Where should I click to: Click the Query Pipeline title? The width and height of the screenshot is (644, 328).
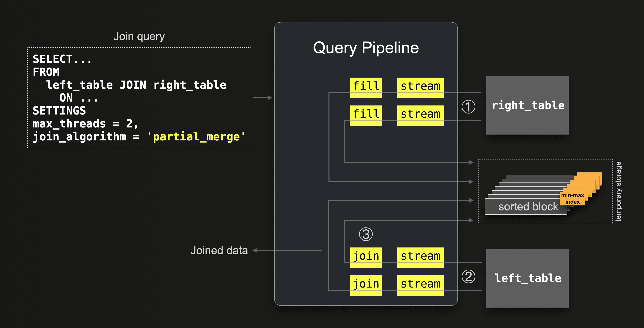365,48
